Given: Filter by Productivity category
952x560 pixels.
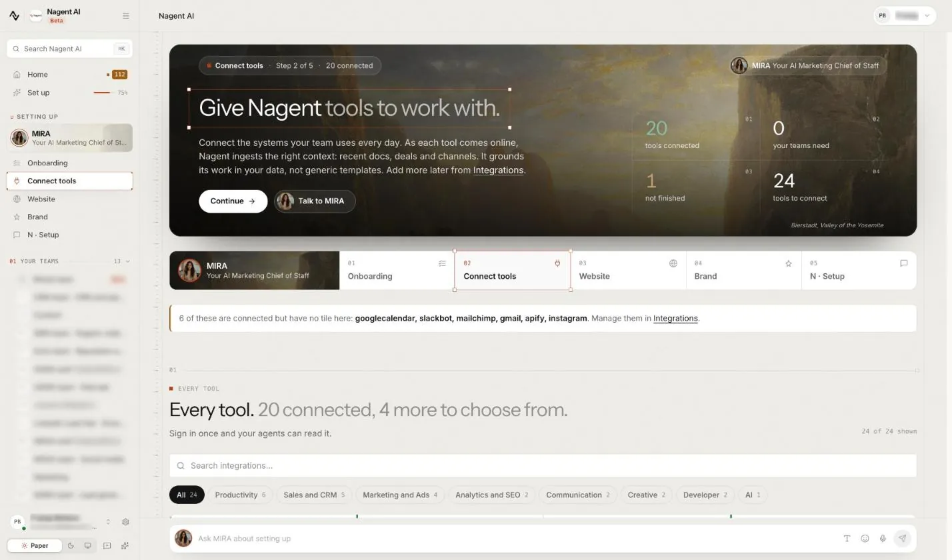Looking at the screenshot, I should point(240,495).
